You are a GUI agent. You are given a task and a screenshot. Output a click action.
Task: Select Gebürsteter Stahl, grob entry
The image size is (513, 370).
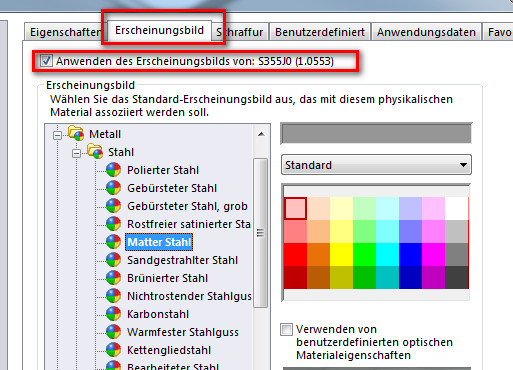point(187,206)
